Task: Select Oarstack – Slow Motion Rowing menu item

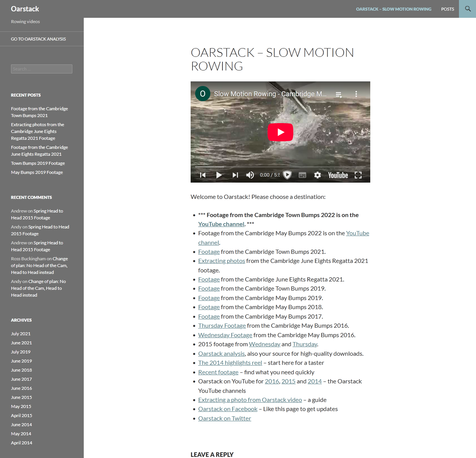Action: [394, 9]
